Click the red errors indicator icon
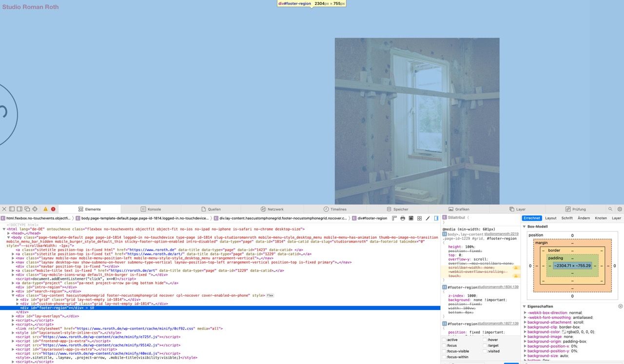Viewport: 624px width, 364px height. click(x=53, y=209)
